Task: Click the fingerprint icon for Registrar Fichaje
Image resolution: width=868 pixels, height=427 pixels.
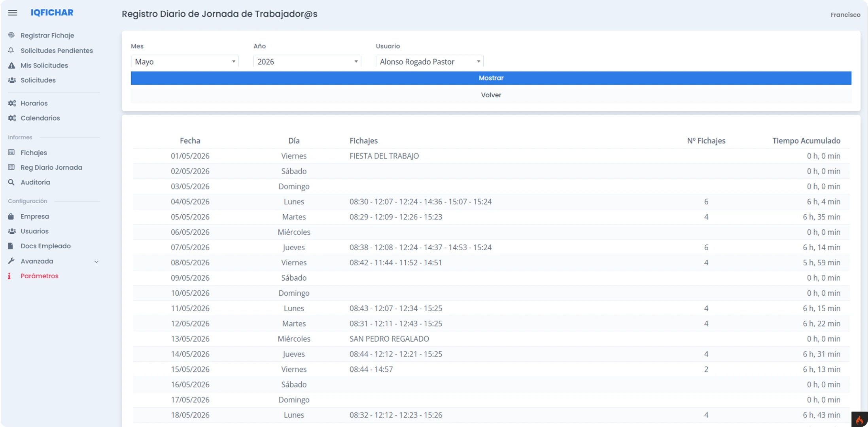Action: tap(11, 35)
